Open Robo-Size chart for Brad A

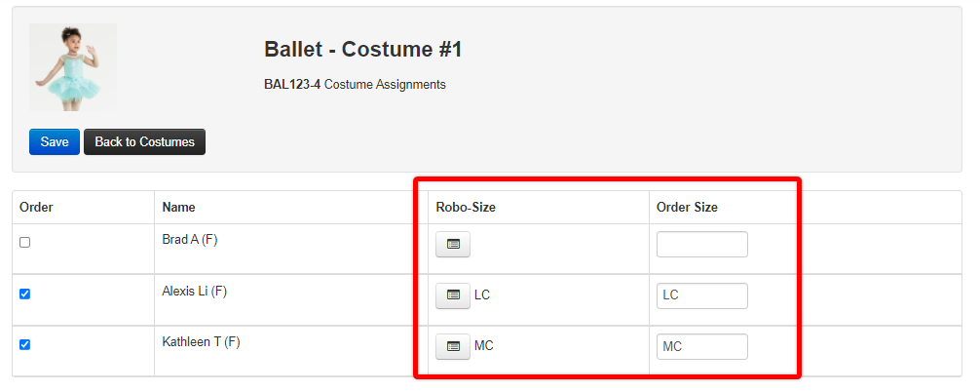453,244
